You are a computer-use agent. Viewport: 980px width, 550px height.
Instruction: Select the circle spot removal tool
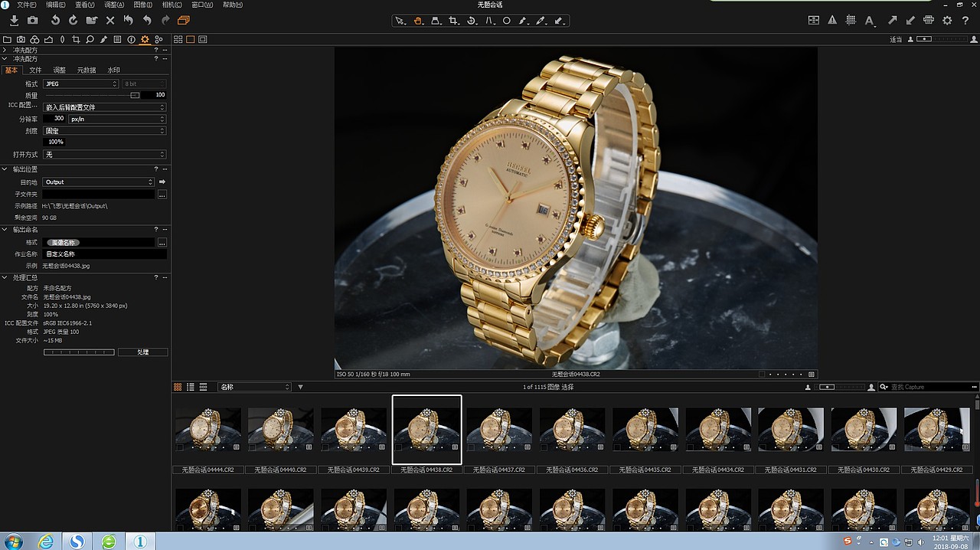coord(507,21)
